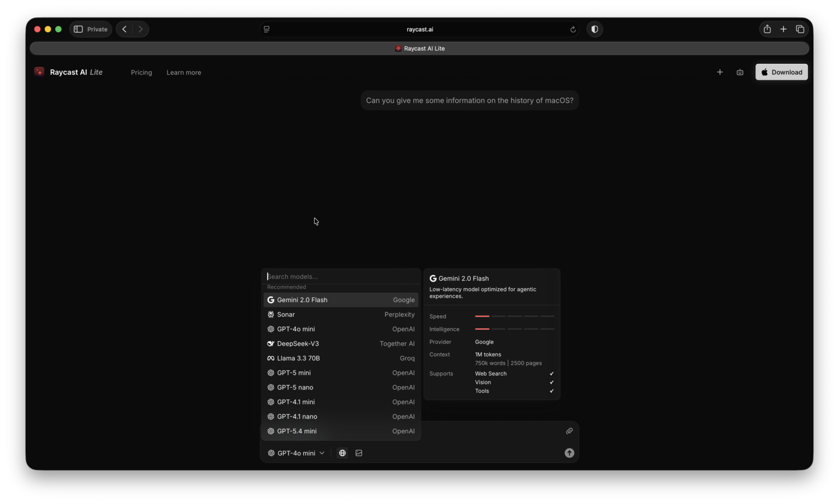This screenshot has width=839, height=504.
Task: Choose GPT-4o mini in model list
Action: pos(341,329)
